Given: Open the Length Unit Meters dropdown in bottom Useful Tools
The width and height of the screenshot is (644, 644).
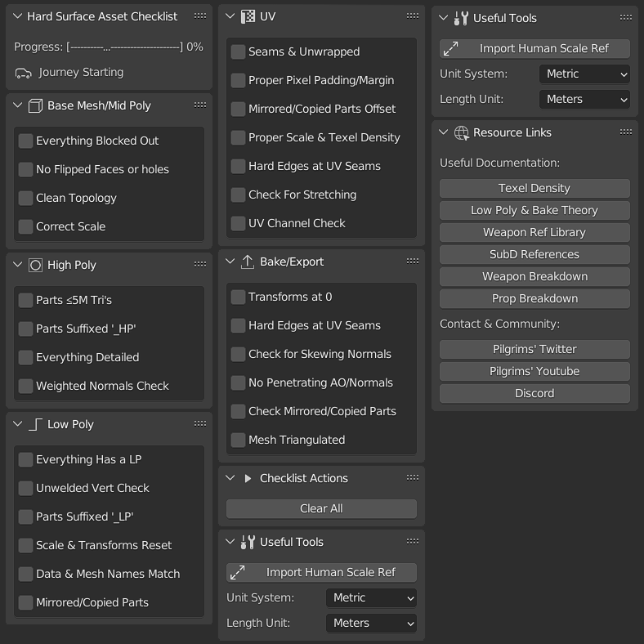Looking at the screenshot, I should (371, 623).
